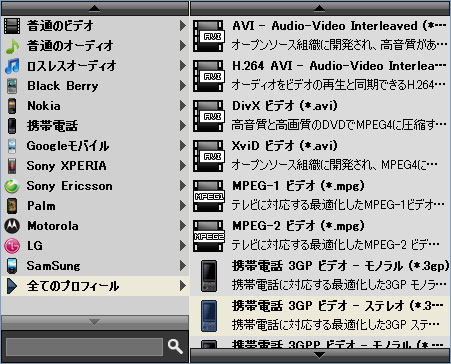The height and width of the screenshot is (364, 451).
Task: Choose MPEG-2 ビデオ (*.mpg) profile
Action: [320, 236]
